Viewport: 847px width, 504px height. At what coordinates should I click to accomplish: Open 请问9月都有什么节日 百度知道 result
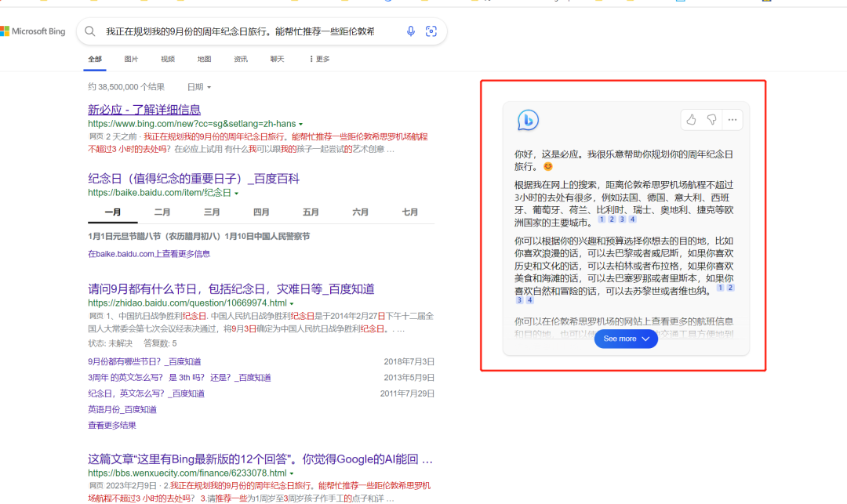tap(231, 288)
